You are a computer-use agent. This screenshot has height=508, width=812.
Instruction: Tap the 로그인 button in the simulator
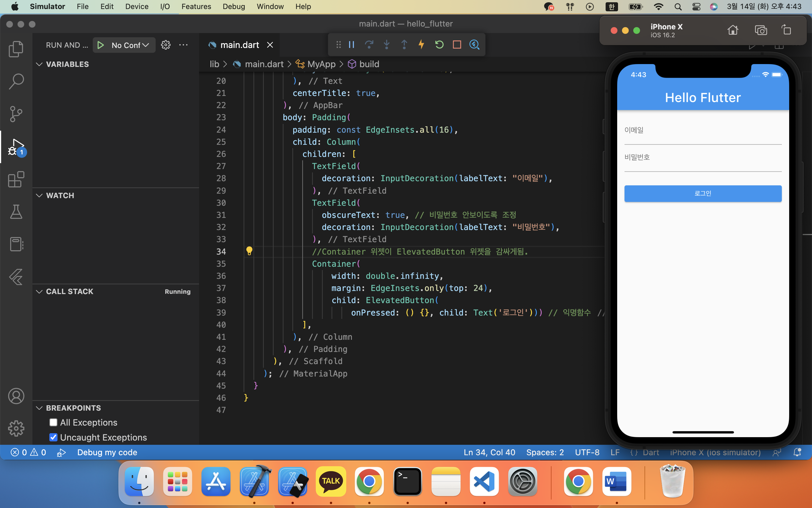tap(703, 193)
